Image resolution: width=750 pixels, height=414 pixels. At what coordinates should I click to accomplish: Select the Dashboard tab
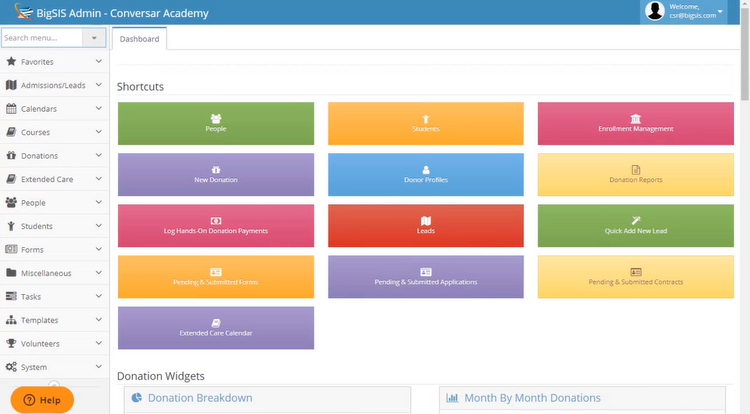(x=139, y=38)
